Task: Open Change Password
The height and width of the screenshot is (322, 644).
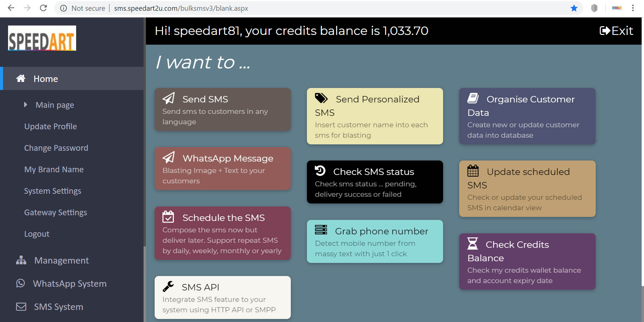Action: pos(56,148)
